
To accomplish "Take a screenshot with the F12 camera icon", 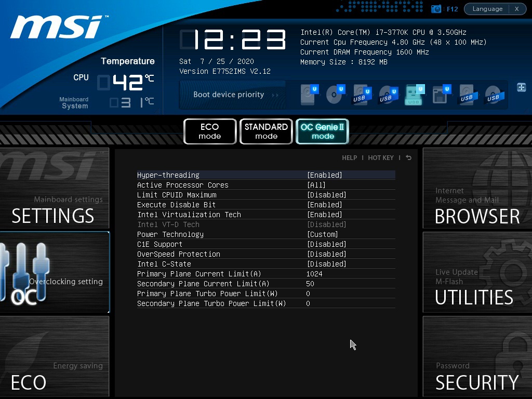I will (x=436, y=9).
